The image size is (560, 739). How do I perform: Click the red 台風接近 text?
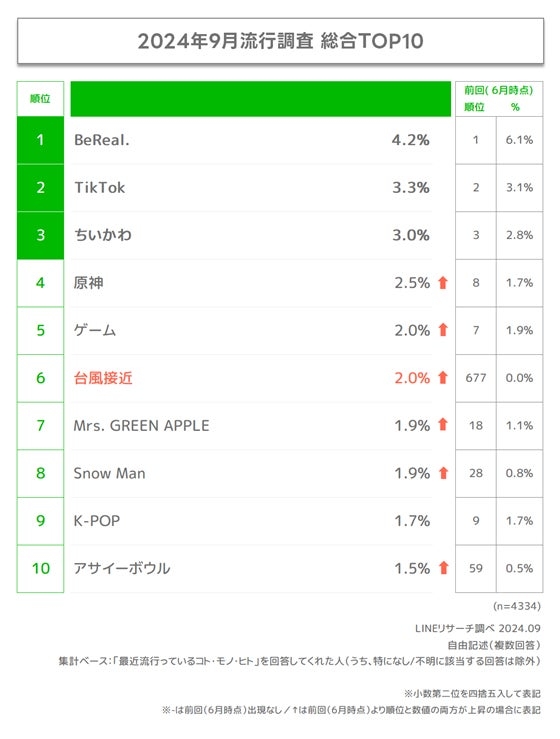103,378
